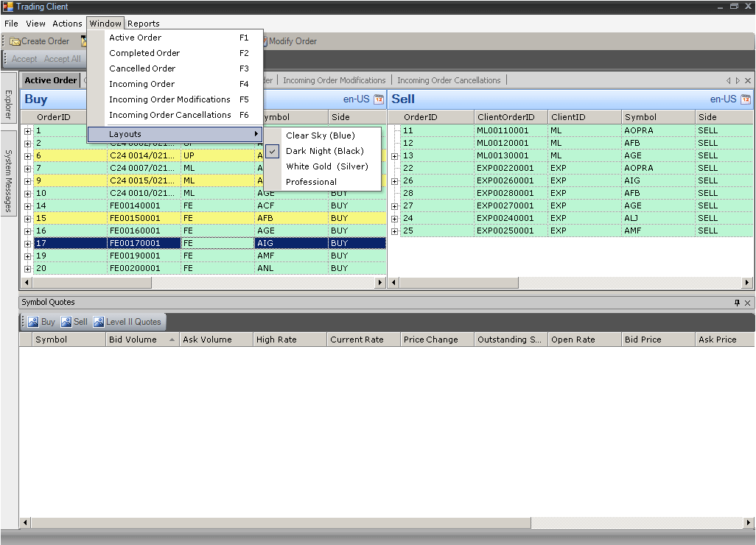Click the calendar icon in the Sell panel header
Viewport: 756px width, 545px height.
pos(746,99)
